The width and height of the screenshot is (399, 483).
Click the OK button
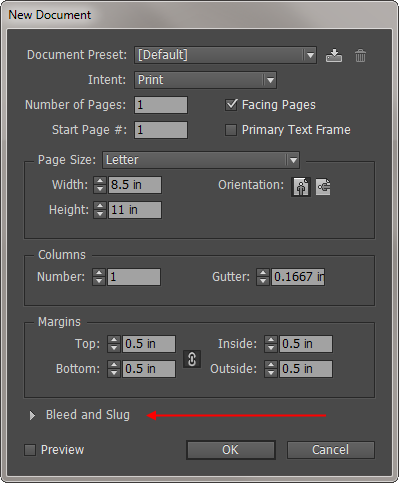(x=231, y=450)
